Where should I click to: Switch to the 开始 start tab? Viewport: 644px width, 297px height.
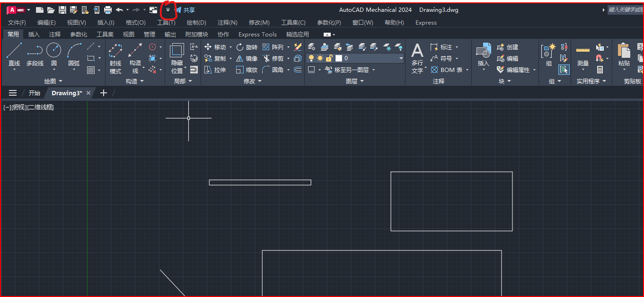(x=34, y=93)
